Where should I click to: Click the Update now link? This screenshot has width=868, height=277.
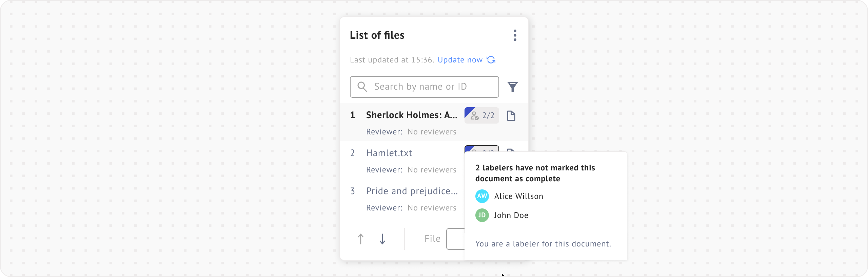coord(460,60)
